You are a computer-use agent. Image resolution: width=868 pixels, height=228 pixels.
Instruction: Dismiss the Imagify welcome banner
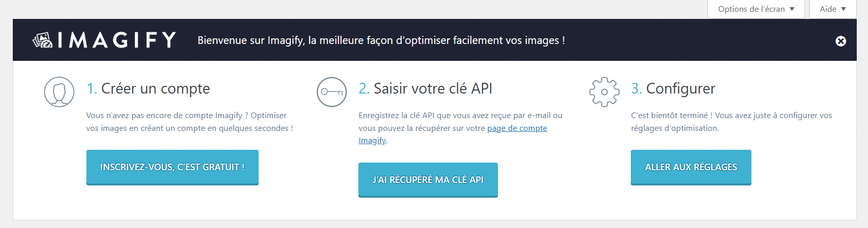tap(840, 41)
